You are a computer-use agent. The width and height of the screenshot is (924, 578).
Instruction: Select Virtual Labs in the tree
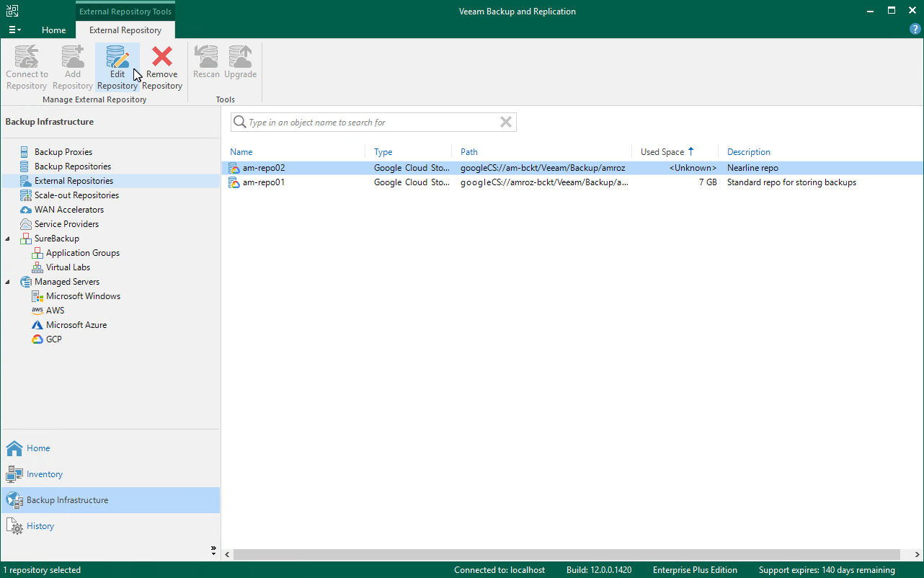[68, 267]
